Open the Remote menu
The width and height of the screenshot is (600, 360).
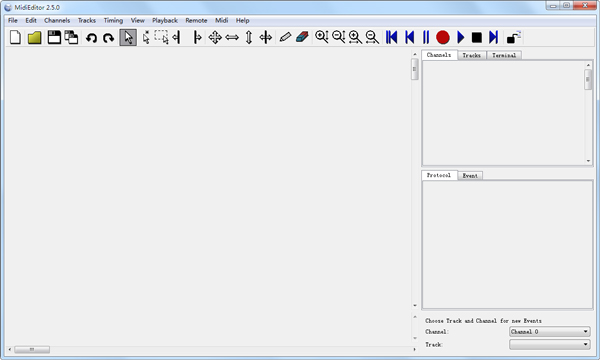[x=196, y=21]
